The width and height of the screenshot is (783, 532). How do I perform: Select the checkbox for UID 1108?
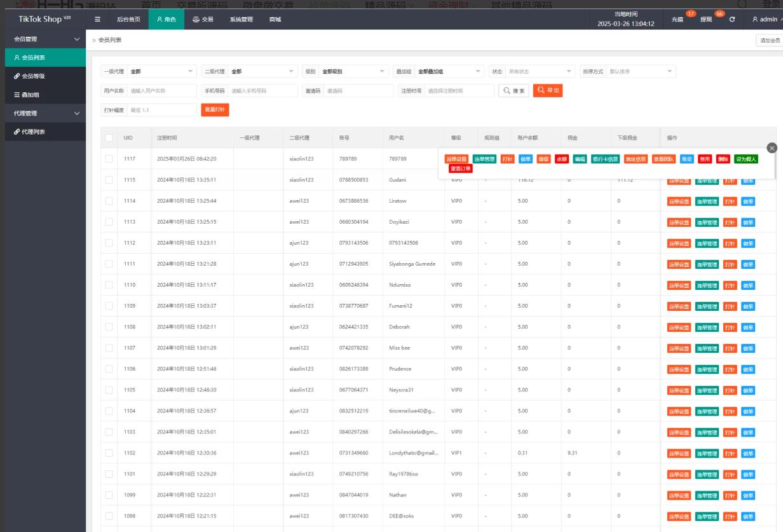point(109,327)
